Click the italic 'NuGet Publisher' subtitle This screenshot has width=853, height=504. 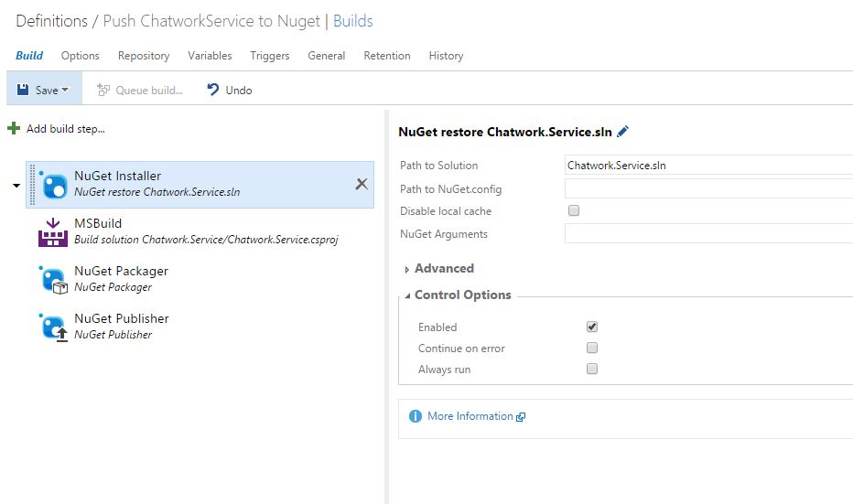click(113, 335)
